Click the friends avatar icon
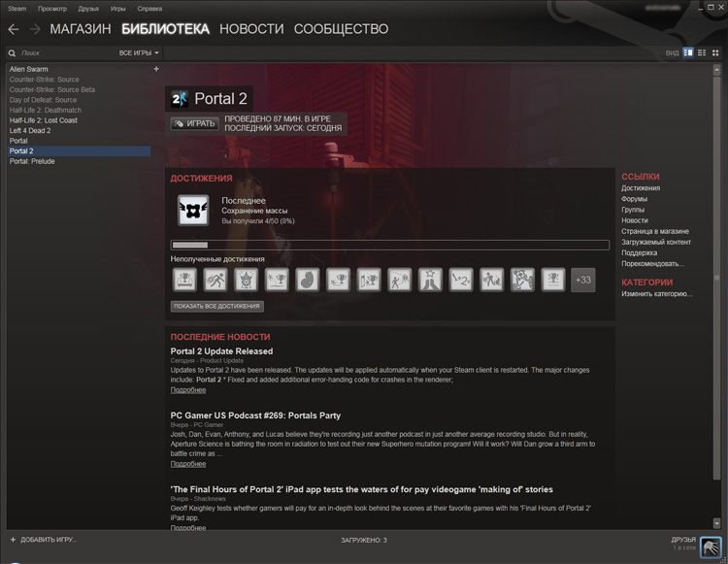The width and height of the screenshot is (728, 564). coord(711,547)
